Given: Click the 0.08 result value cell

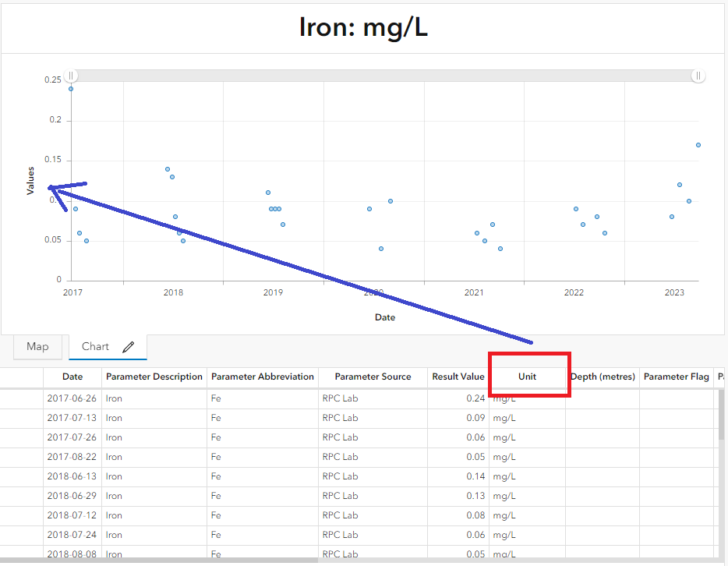Looking at the screenshot, I should click(x=458, y=515).
